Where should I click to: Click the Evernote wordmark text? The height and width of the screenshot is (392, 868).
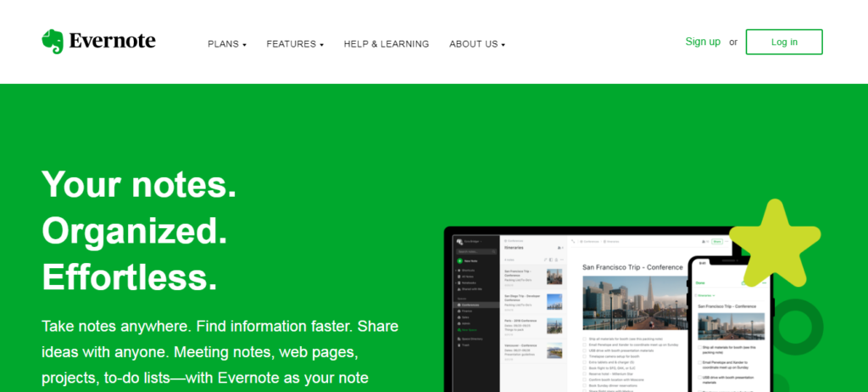tap(113, 42)
